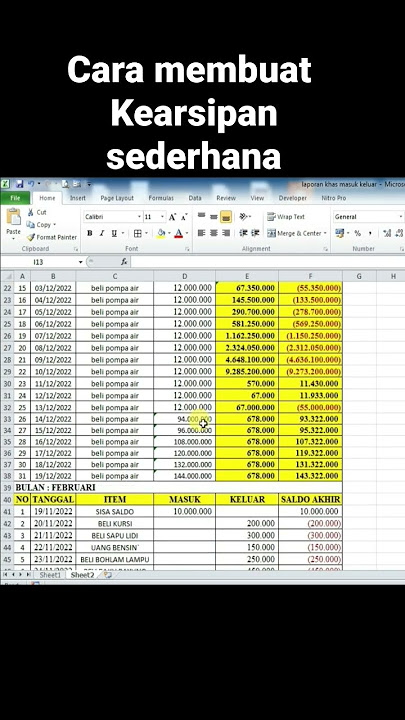Open the Calibri font name dropdown
This screenshot has width=405, height=720.
[x=139, y=217]
